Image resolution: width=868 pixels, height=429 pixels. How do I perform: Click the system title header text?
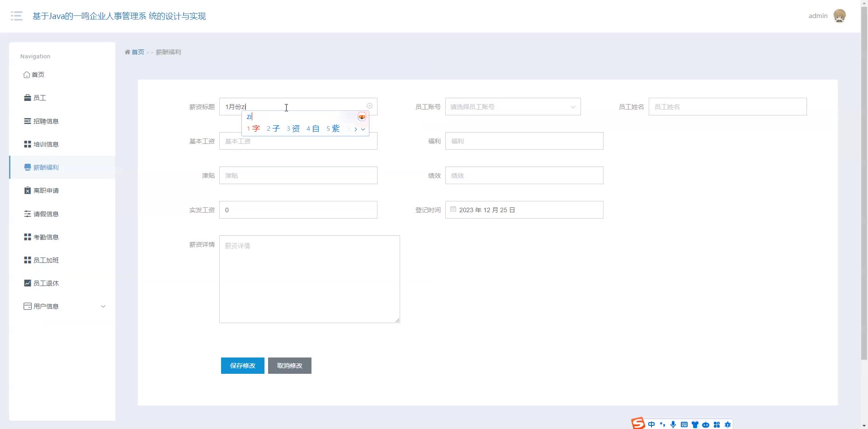119,16
